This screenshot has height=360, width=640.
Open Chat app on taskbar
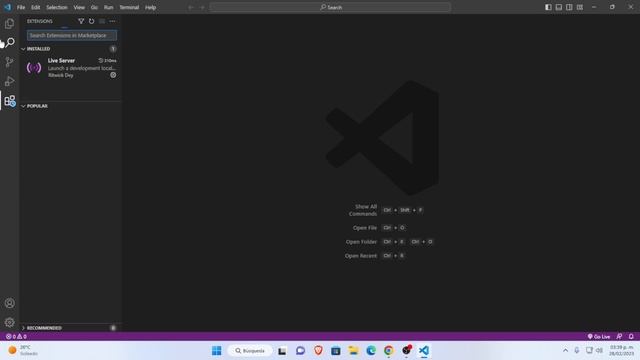tap(300, 351)
